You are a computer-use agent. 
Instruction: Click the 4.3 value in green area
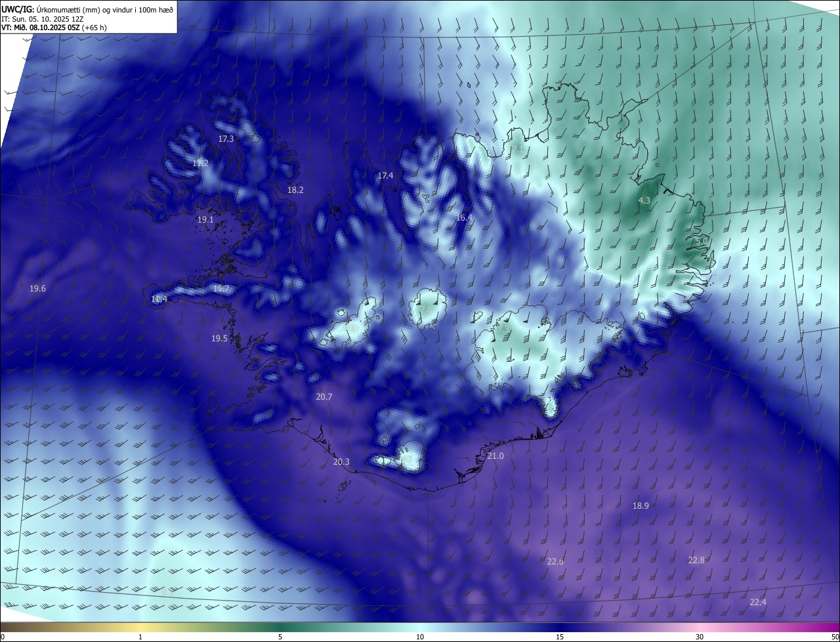point(644,201)
